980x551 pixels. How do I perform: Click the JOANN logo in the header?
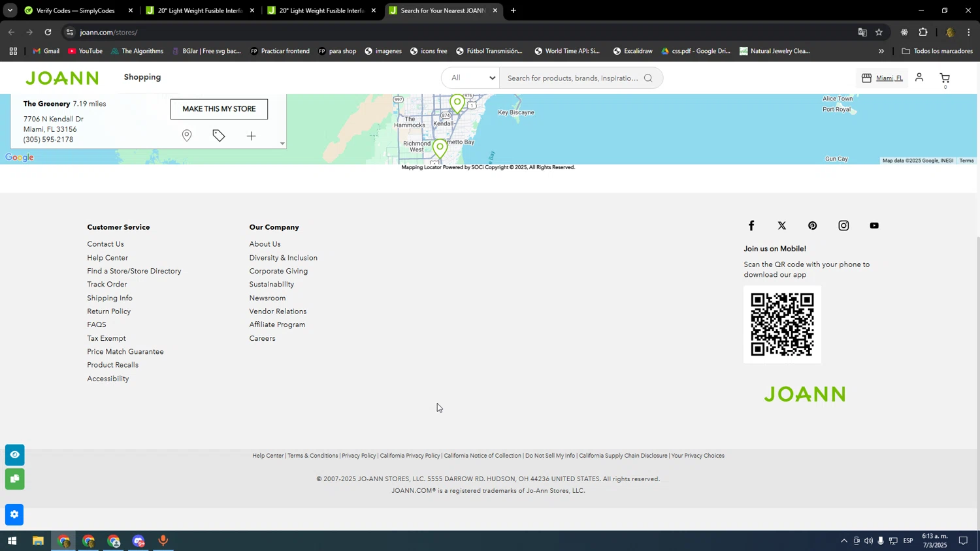[62, 78]
